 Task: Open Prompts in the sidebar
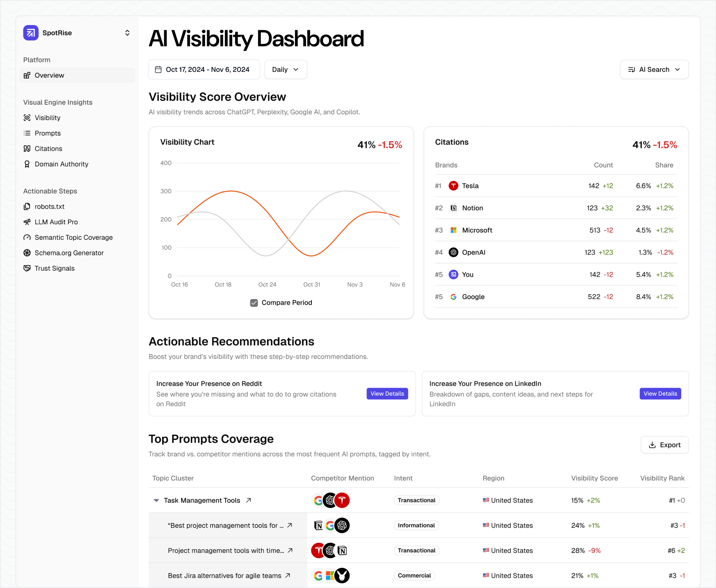point(48,133)
